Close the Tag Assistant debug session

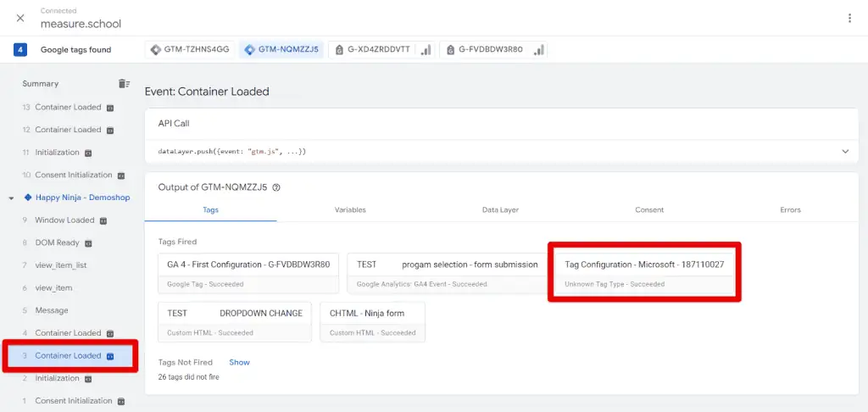pyautogui.click(x=20, y=19)
